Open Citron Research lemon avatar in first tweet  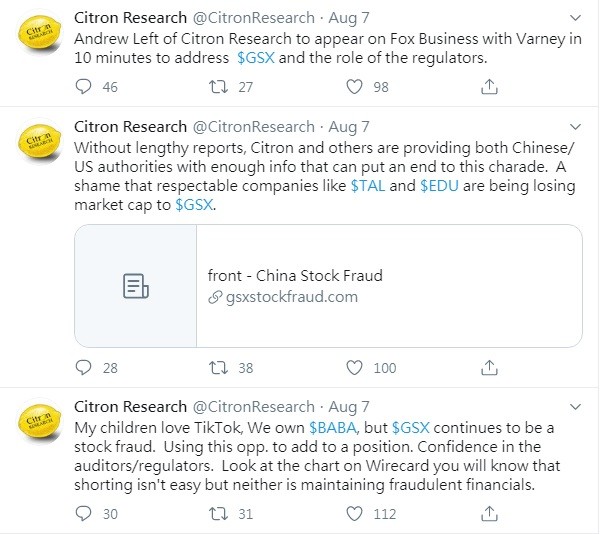click(x=40, y=32)
